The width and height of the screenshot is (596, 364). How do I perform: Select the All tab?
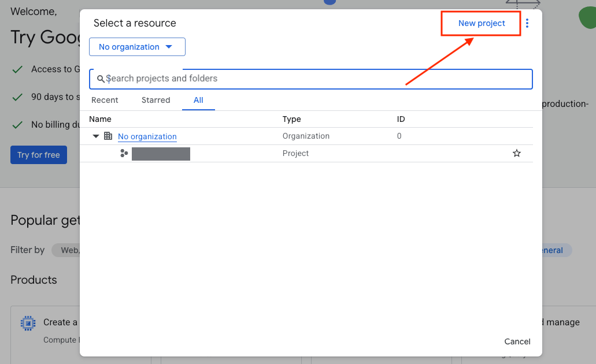198,100
